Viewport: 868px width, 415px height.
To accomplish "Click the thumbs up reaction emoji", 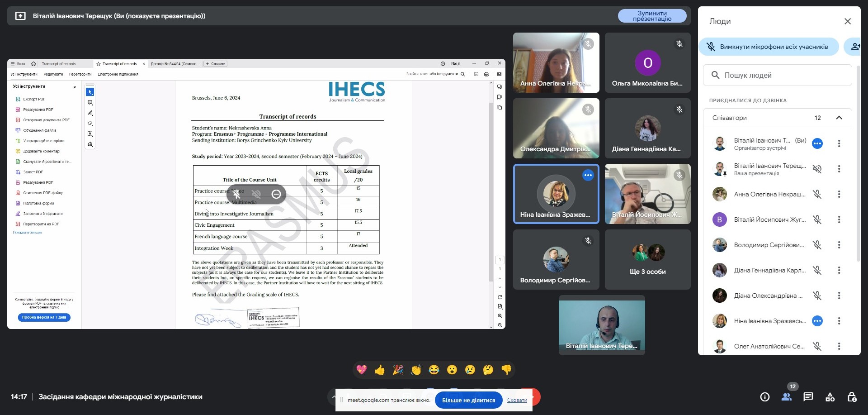I will click(380, 370).
